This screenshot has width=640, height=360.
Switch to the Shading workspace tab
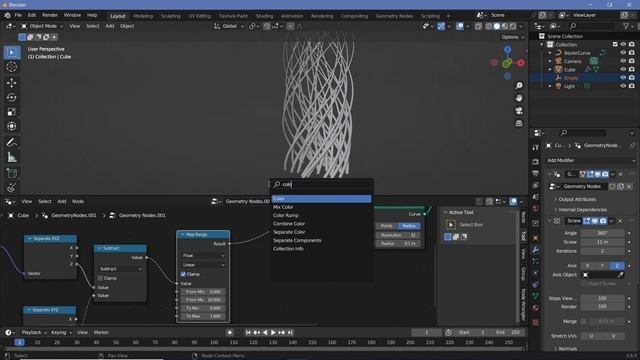coord(264,16)
